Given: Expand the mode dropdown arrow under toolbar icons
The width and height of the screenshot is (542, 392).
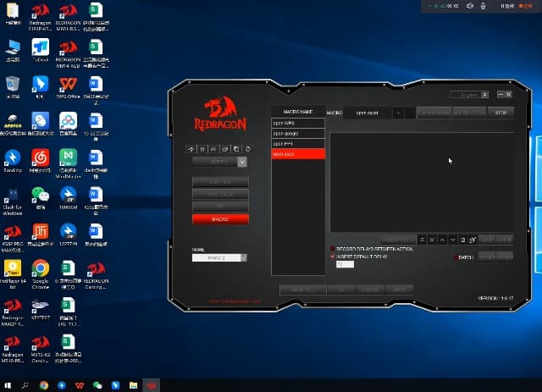Looking at the screenshot, I should click(242, 162).
